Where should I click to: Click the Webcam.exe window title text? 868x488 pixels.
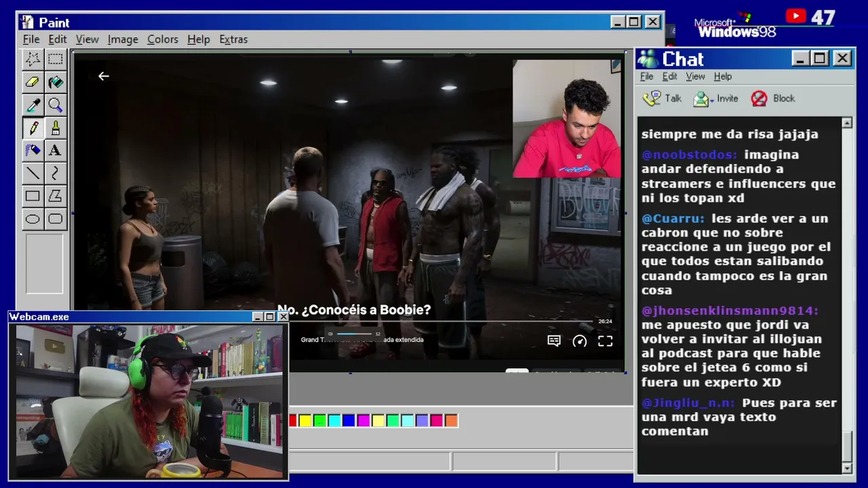point(39,317)
